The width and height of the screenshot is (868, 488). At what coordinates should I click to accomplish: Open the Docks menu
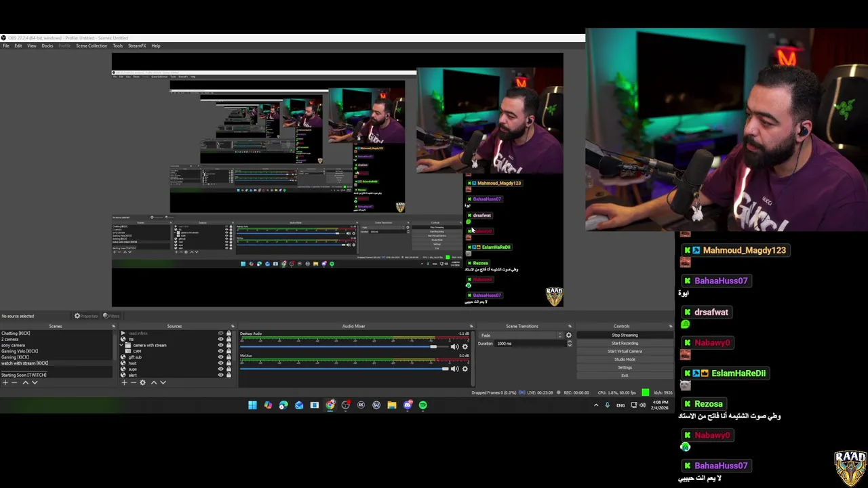47,45
